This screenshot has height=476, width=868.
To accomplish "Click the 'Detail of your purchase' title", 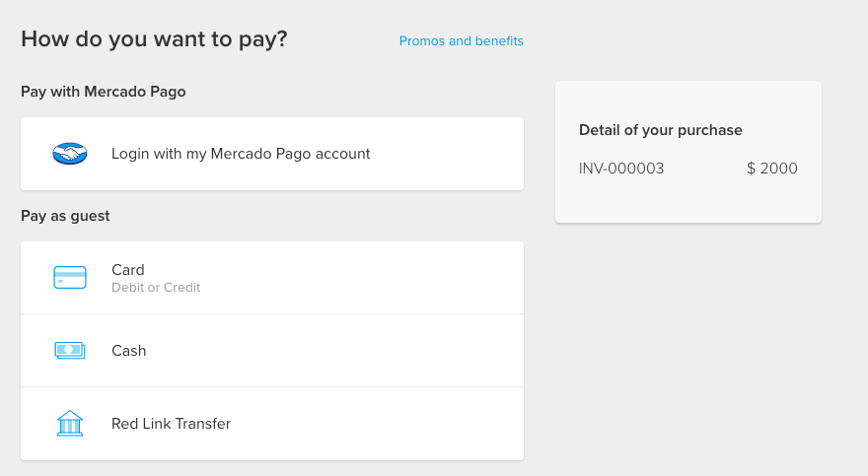I will (x=660, y=130).
